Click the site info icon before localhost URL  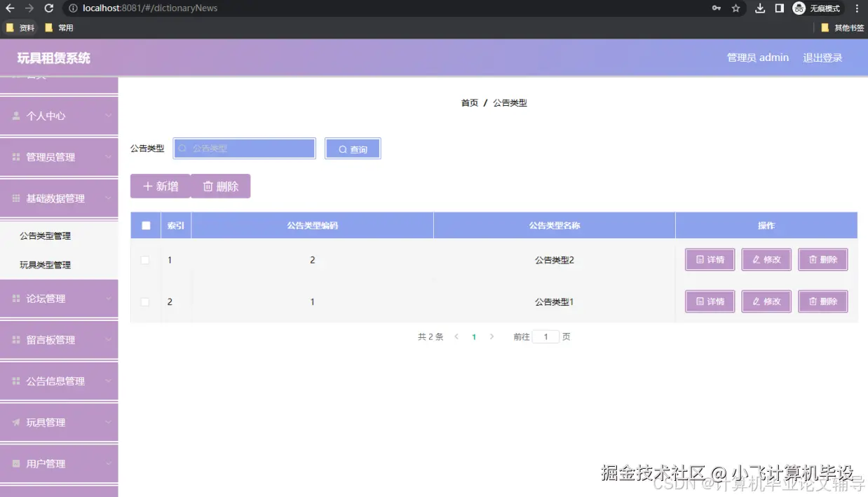tap(73, 8)
